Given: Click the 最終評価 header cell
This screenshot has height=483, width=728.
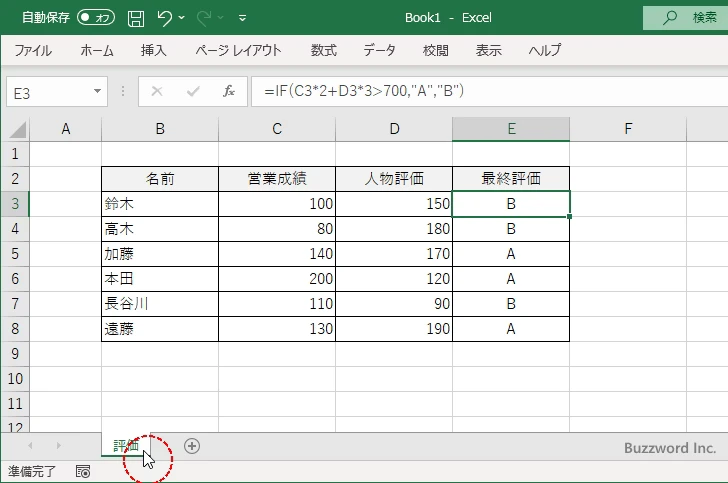Looking at the screenshot, I should click(511, 179).
